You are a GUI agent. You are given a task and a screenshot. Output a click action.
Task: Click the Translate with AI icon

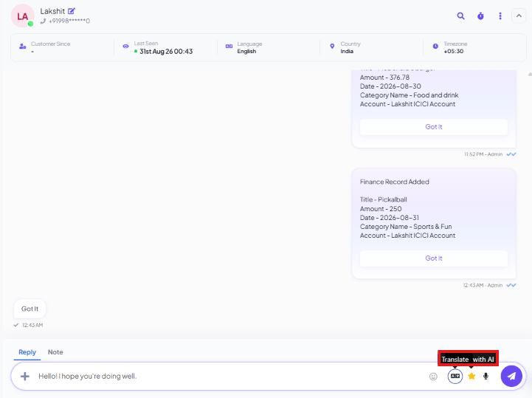(x=455, y=377)
